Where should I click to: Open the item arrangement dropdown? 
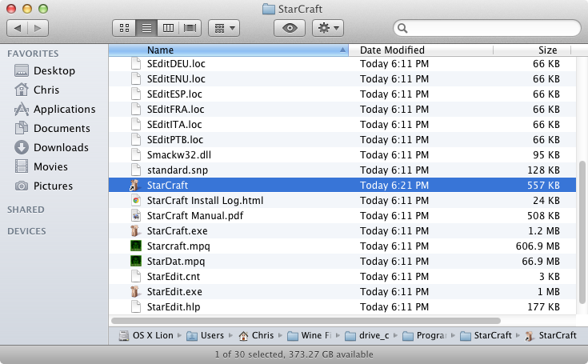pyautogui.click(x=224, y=28)
